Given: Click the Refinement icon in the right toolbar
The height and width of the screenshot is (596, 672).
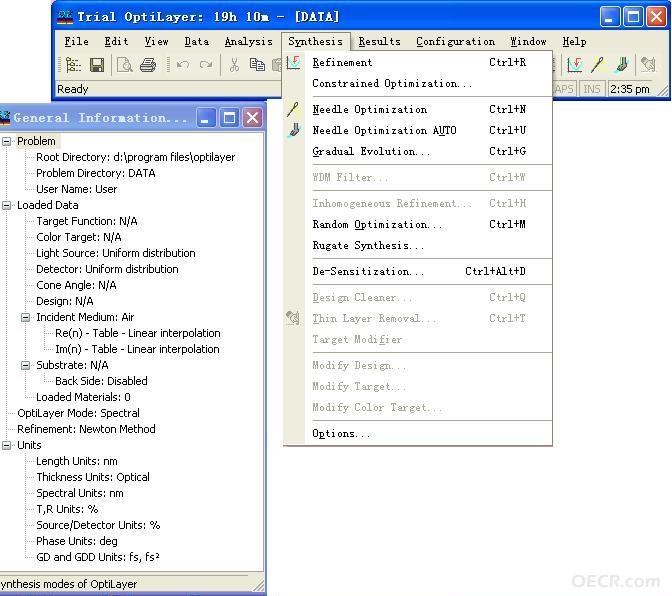Looking at the screenshot, I should (x=575, y=65).
